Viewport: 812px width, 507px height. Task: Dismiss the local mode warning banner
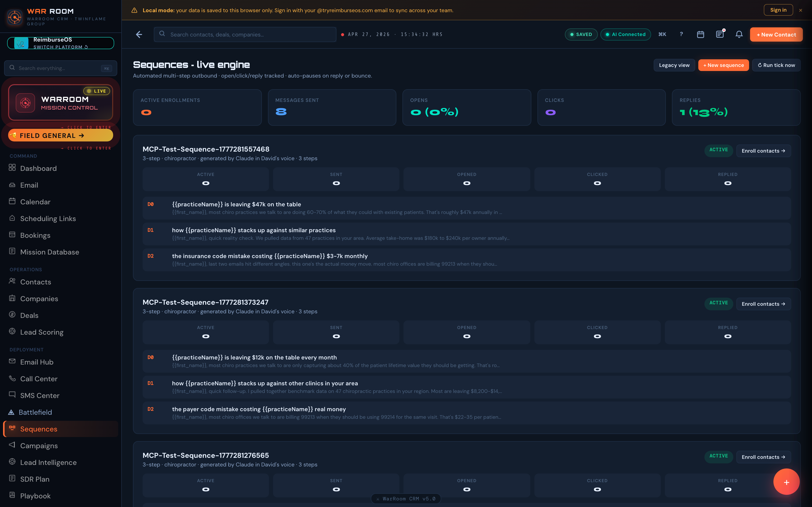[x=801, y=10]
